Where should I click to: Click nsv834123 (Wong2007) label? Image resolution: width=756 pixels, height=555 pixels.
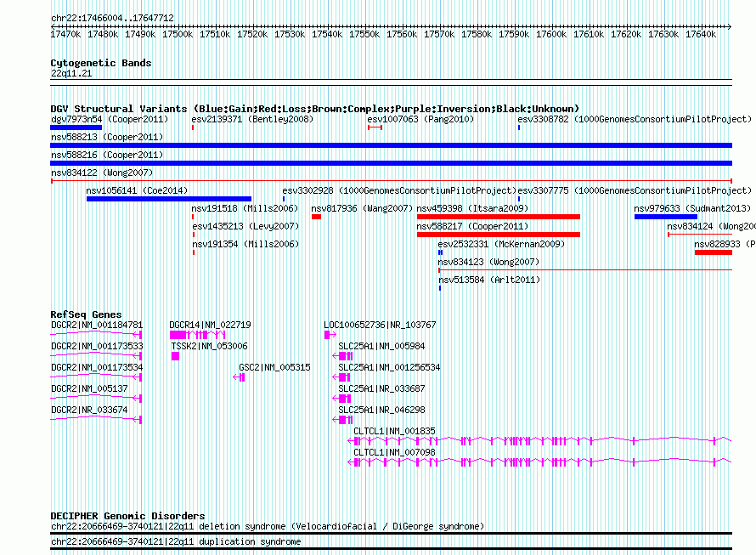[488, 262]
